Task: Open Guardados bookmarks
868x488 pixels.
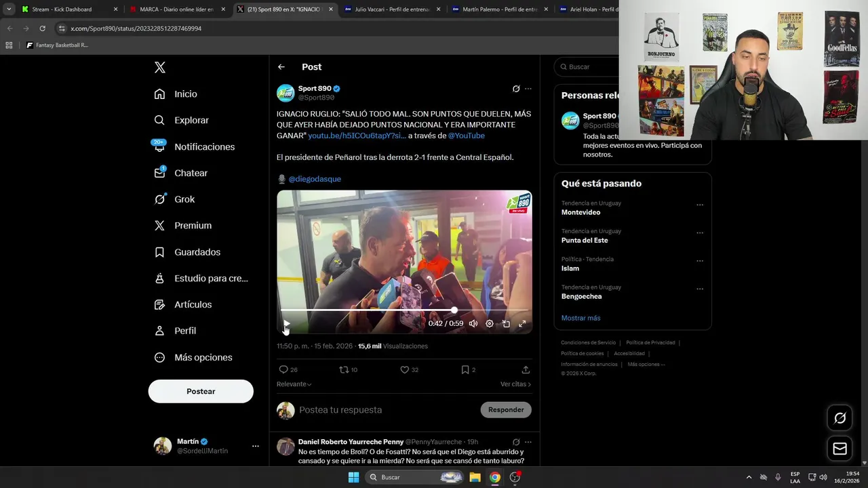Action: click(187, 252)
